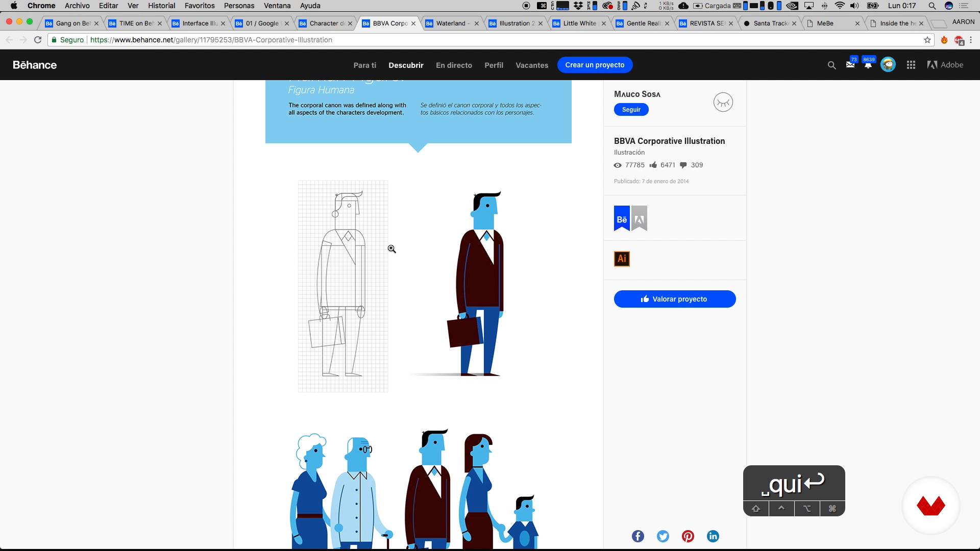Viewport: 980px width, 551px height.
Task: Follow Mauco Sosa with Seguir button
Action: [x=631, y=110]
